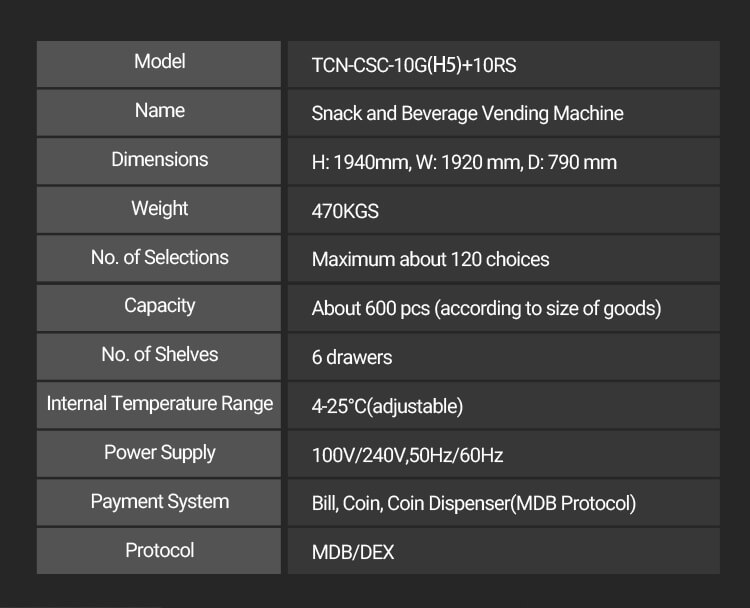Viewport: 750px width, 608px height.
Task: Click Internal Temperature Range label
Action: (x=159, y=404)
